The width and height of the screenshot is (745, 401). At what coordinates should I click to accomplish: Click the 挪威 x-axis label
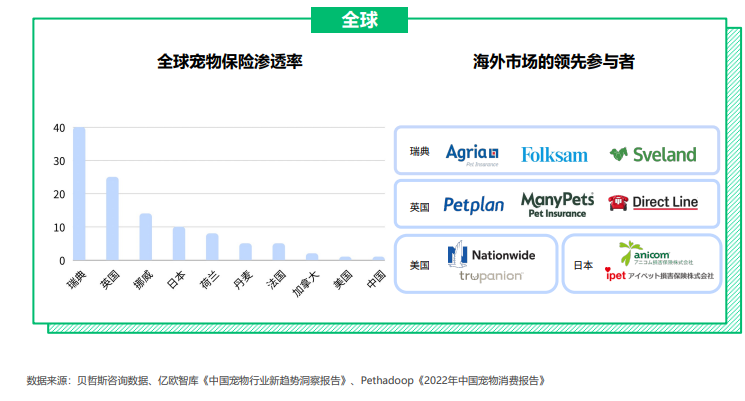tap(143, 279)
